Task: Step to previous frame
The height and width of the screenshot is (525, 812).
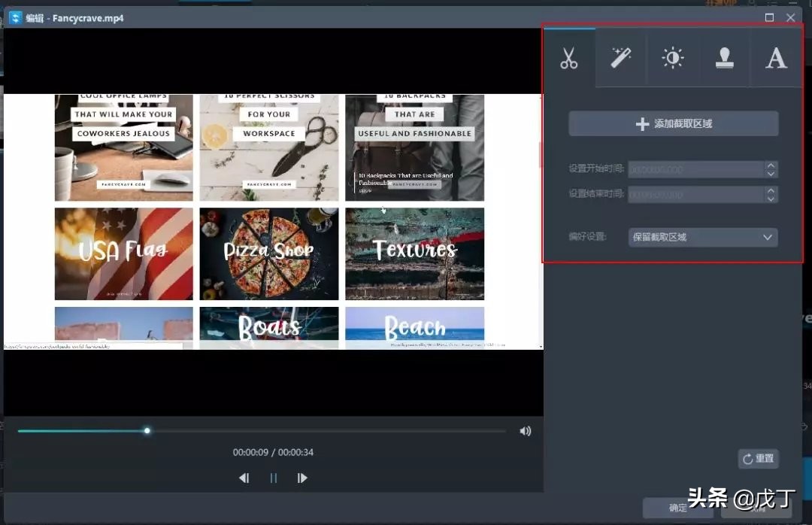Action: tap(244, 478)
